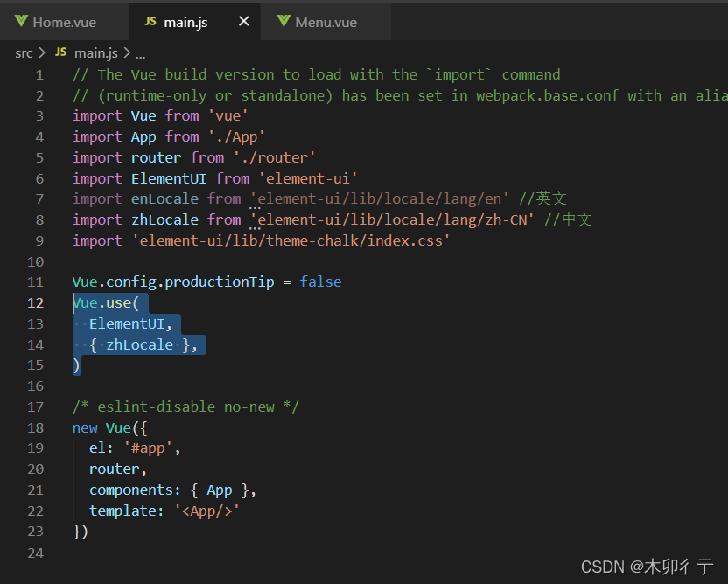The width and height of the screenshot is (728, 584).
Task: Click the 'vue' import string on line 3
Action: [x=228, y=115]
